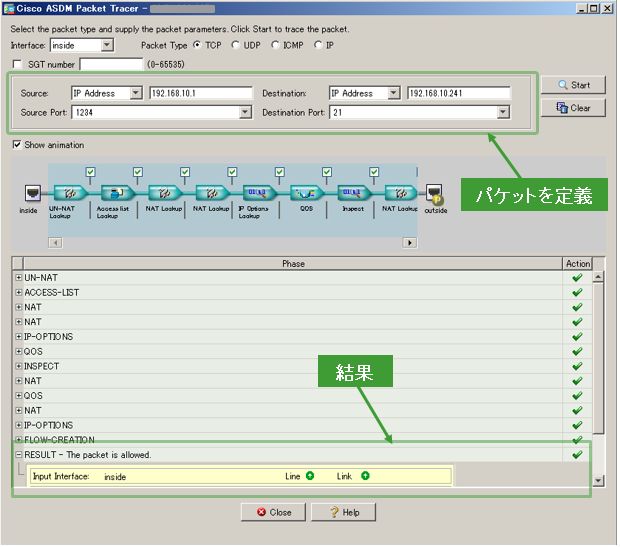620x547 pixels.
Task: Click the source IP address field
Action: [x=202, y=93]
